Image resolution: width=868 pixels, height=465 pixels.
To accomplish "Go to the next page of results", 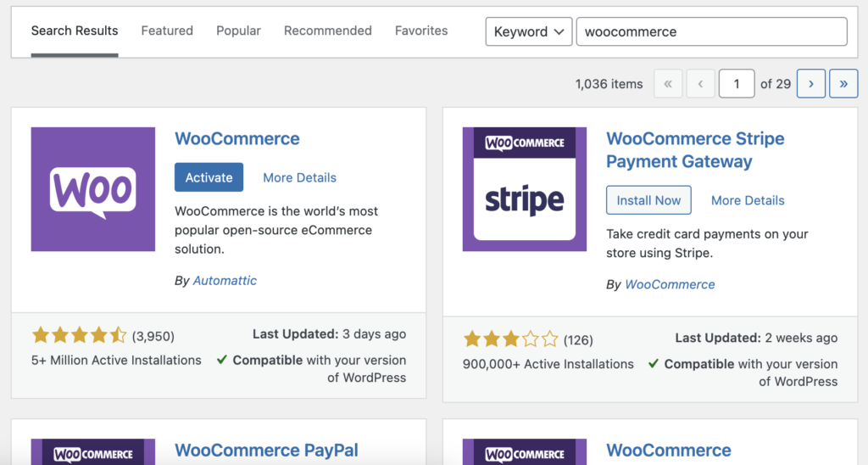I will 811,84.
